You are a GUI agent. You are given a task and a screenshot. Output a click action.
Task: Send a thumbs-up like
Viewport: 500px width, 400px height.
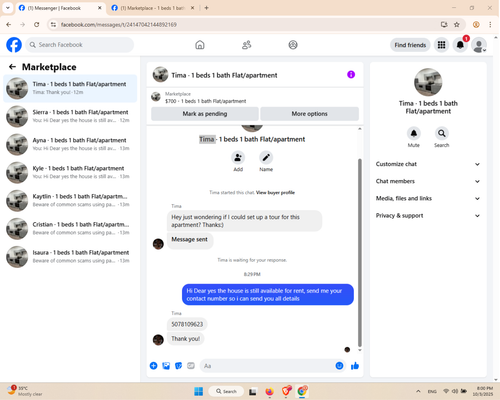355,366
